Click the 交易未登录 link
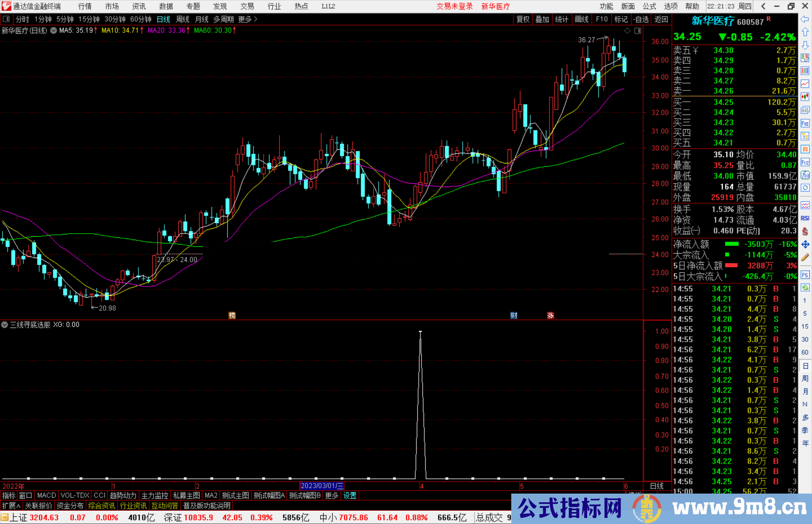 [454, 6]
